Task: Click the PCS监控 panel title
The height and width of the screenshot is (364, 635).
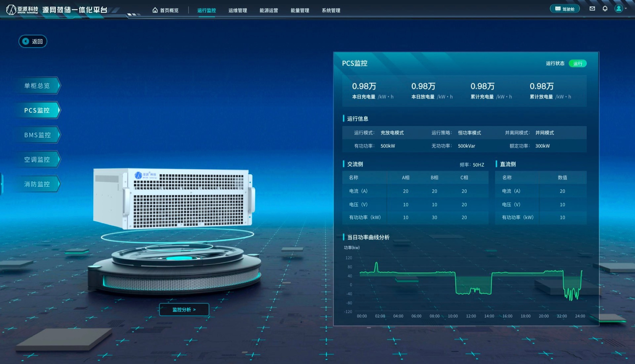Action: tap(355, 63)
